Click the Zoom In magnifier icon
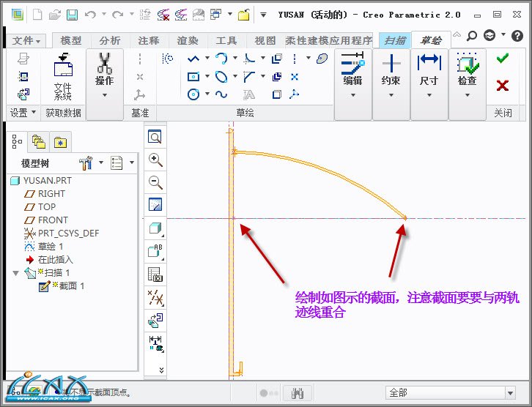This screenshot has width=532, height=407. [x=155, y=160]
